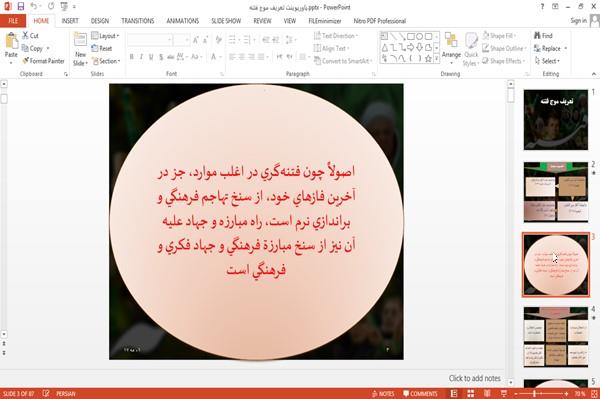
Task: Fit slide to current window icon
Action: click(x=594, y=394)
